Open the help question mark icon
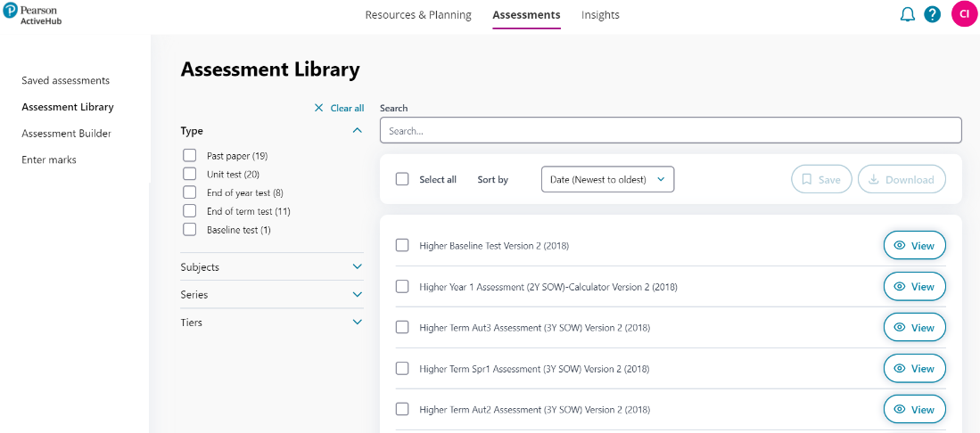The image size is (980, 433). (933, 15)
